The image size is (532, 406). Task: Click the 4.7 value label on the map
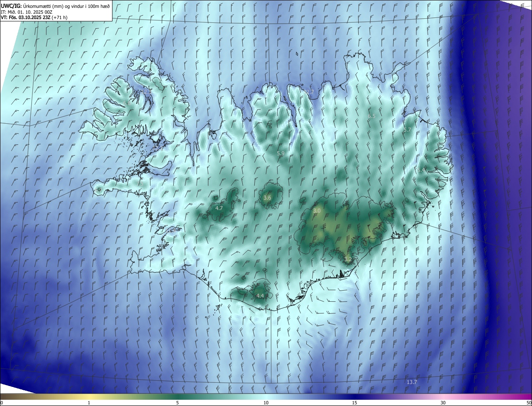point(219,208)
